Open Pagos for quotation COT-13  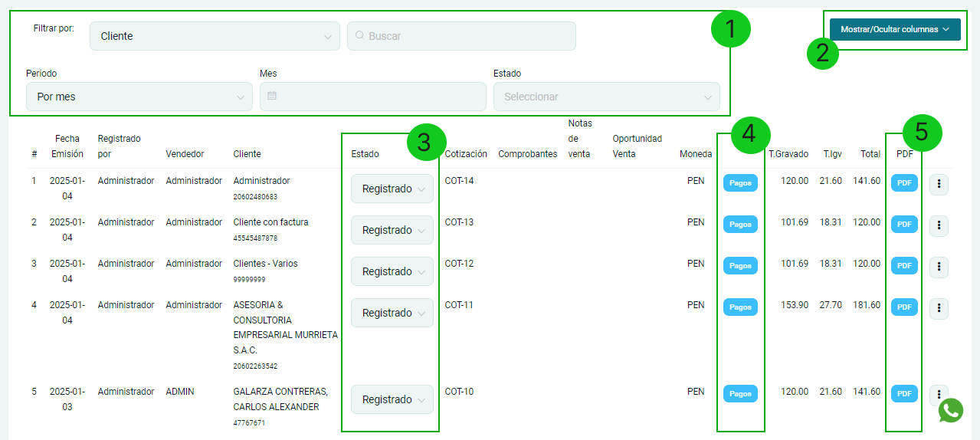click(740, 225)
